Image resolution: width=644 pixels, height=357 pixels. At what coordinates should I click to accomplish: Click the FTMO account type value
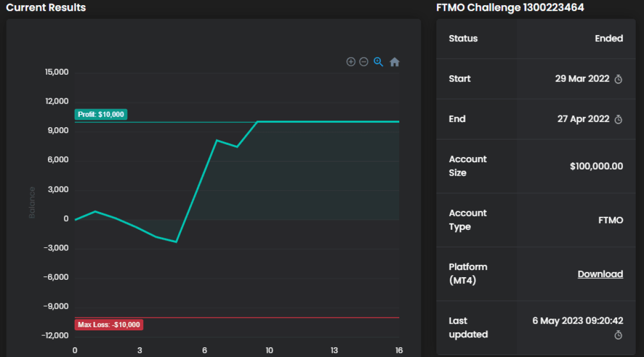click(x=611, y=220)
